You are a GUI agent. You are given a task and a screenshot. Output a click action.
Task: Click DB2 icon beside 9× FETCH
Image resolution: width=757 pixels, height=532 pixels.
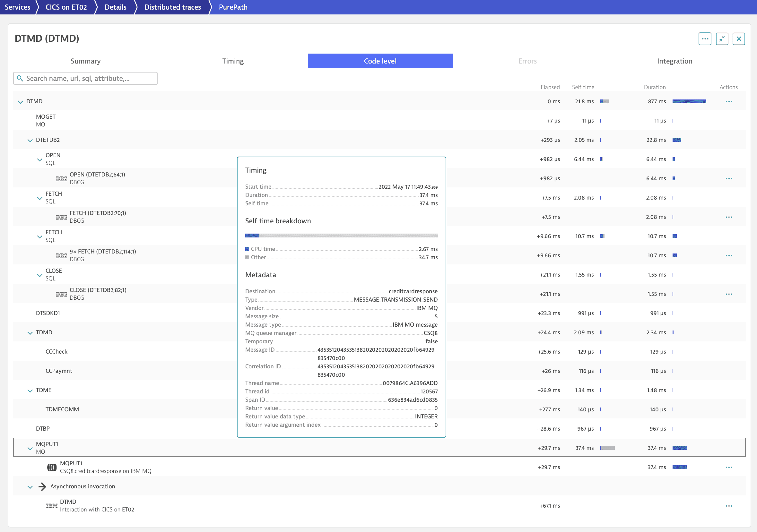click(61, 255)
